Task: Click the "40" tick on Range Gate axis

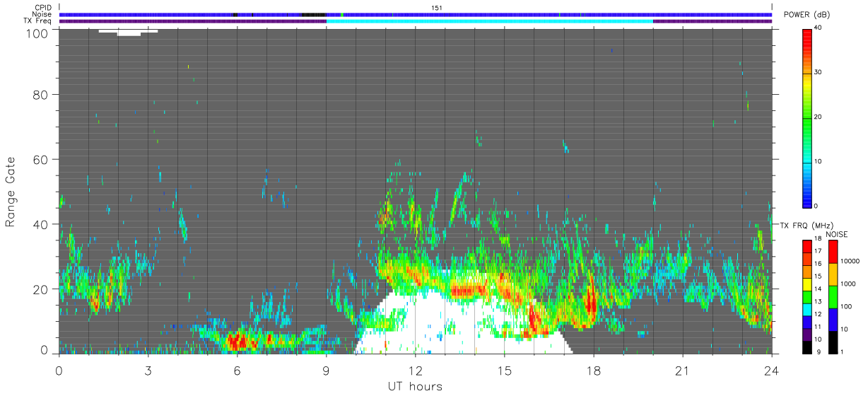Action: coord(40,224)
